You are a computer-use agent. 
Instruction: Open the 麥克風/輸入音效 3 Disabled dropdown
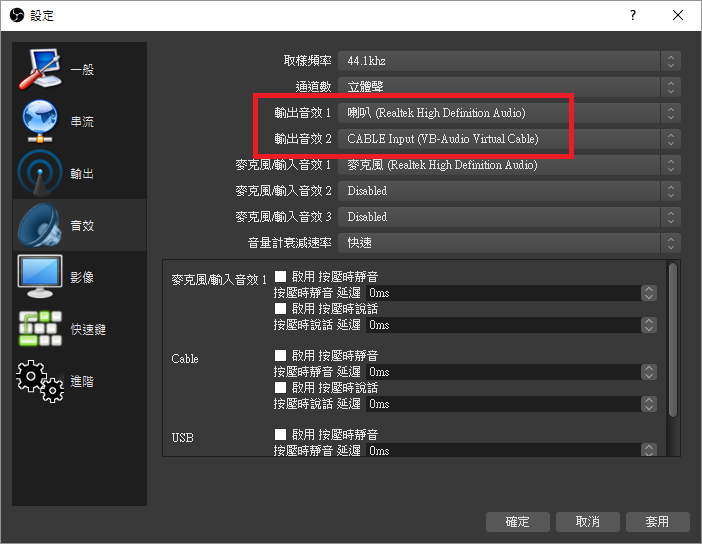[509, 217]
